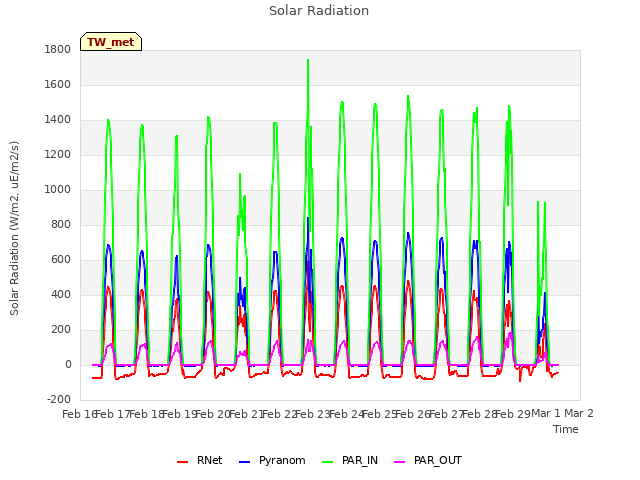Screen dimensions: 640x480
Task: Click the Solar Radiation chart title
Action: 319,11
